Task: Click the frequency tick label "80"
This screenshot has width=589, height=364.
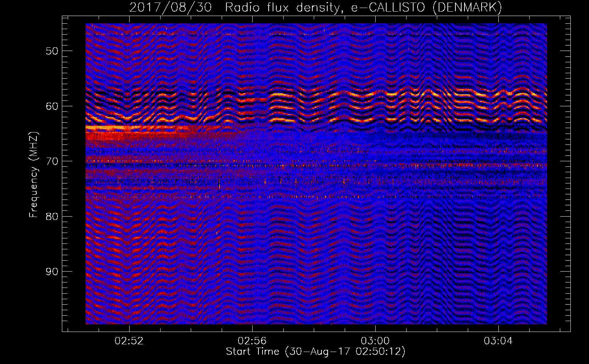Action: 52,217
